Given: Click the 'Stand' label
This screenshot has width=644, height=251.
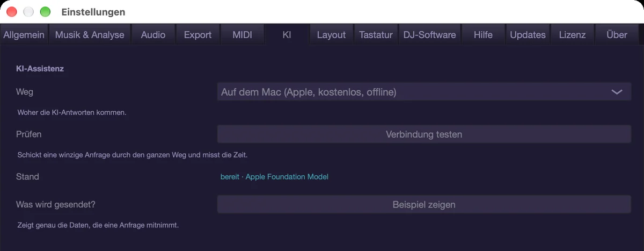Looking at the screenshot, I should click(x=28, y=176).
